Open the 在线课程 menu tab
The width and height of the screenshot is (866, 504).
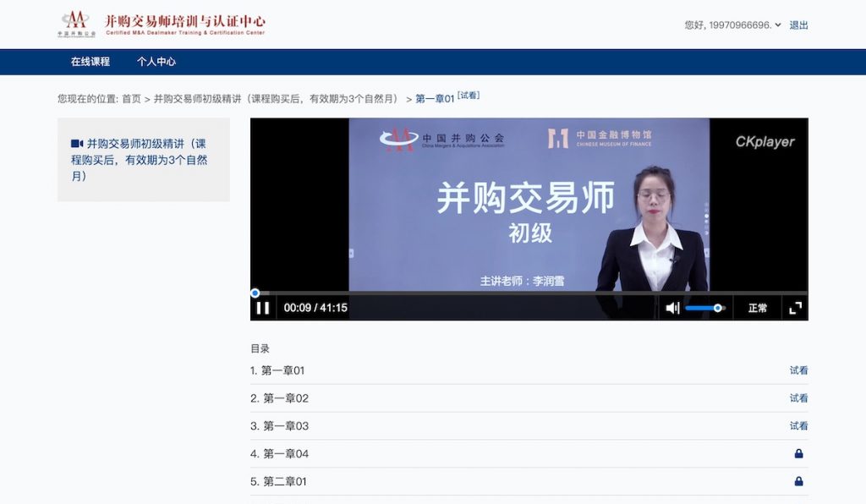click(x=90, y=62)
